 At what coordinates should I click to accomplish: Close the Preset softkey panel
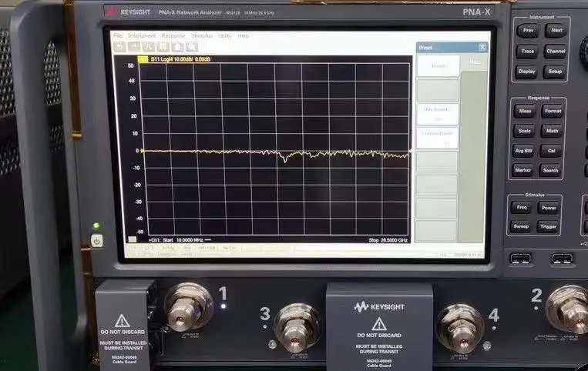482,47
